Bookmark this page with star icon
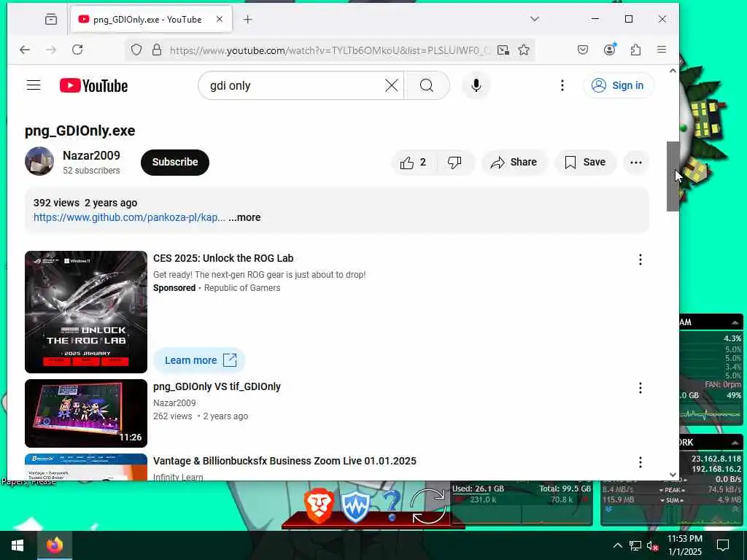The image size is (747, 560). (524, 50)
